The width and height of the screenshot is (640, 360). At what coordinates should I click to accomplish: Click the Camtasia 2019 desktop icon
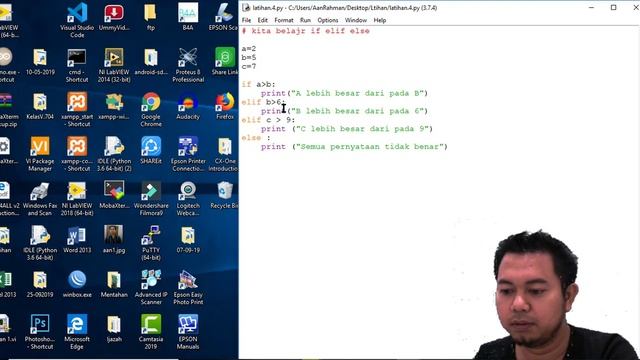(x=151, y=331)
